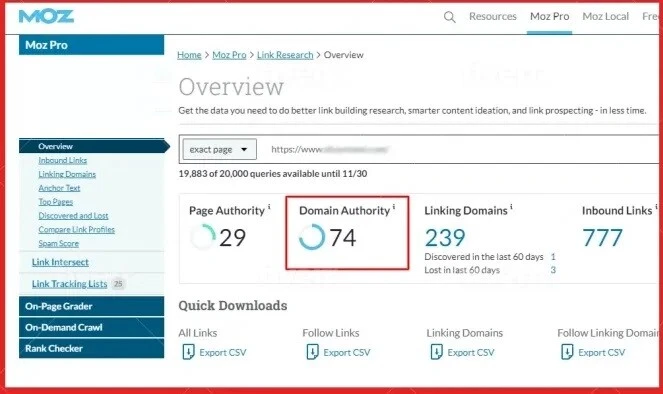Click Inbound Links count 777

[x=603, y=237]
